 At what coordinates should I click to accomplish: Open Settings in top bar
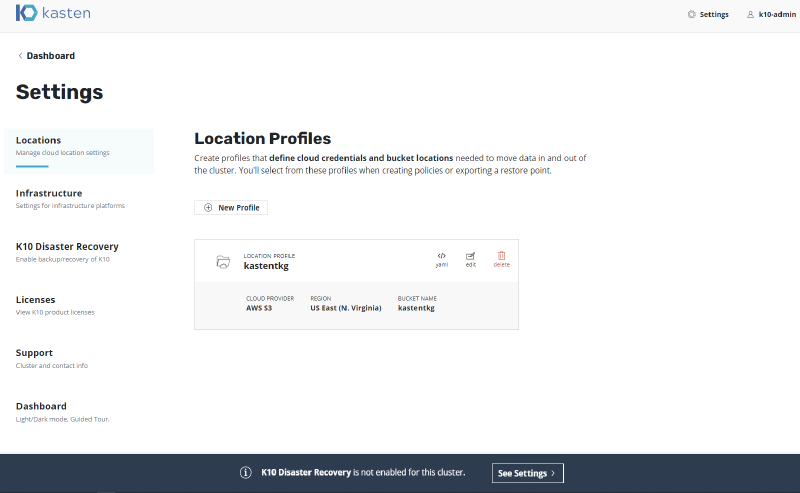(708, 14)
